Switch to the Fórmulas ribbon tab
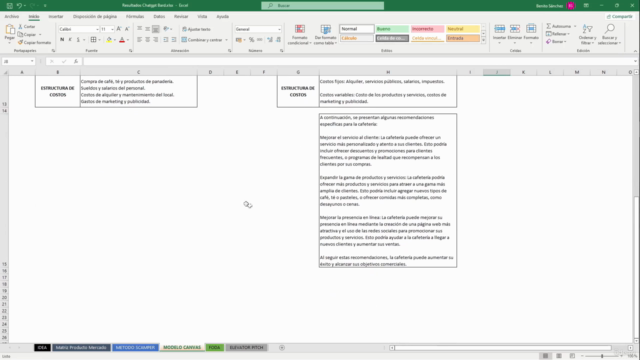Viewport: 640px width, 360px height. [135, 17]
